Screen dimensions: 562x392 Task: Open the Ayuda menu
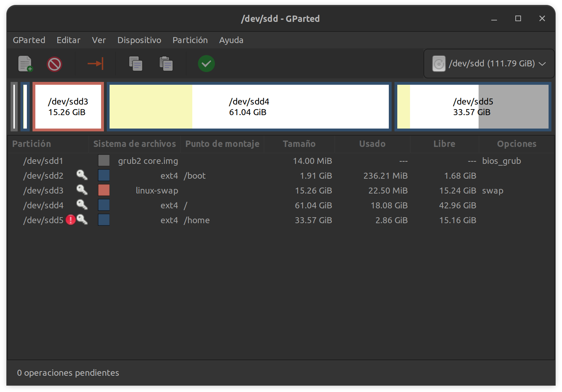click(x=231, y=40)
